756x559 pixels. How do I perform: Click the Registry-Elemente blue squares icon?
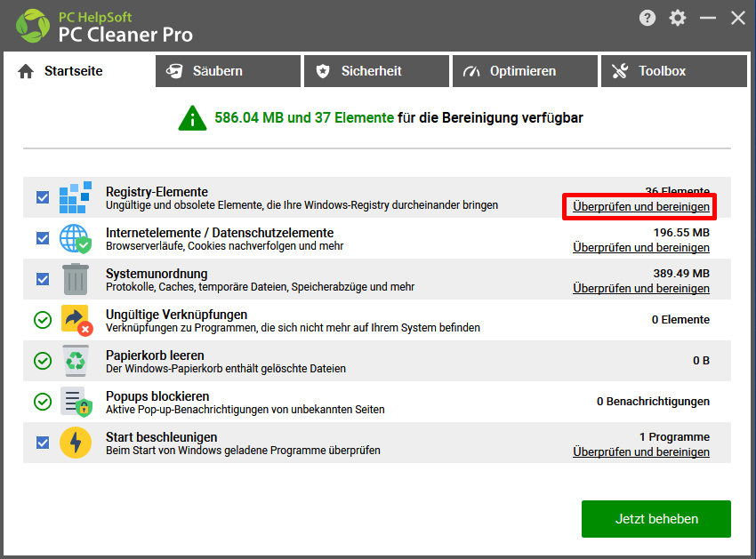[x=76, y=197]
